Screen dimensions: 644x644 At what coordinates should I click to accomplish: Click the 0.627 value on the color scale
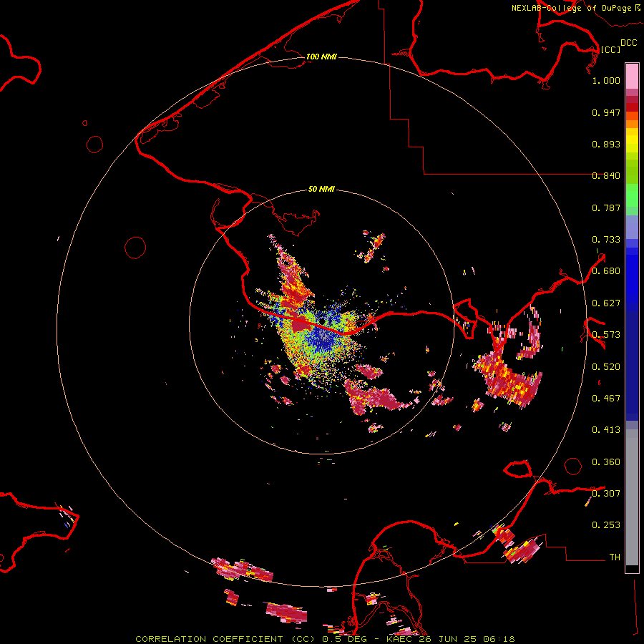tap(606, 303)
